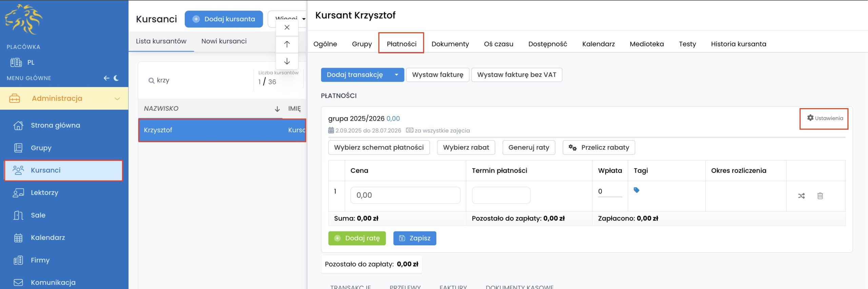Delete installment using the trash icon

820,196
